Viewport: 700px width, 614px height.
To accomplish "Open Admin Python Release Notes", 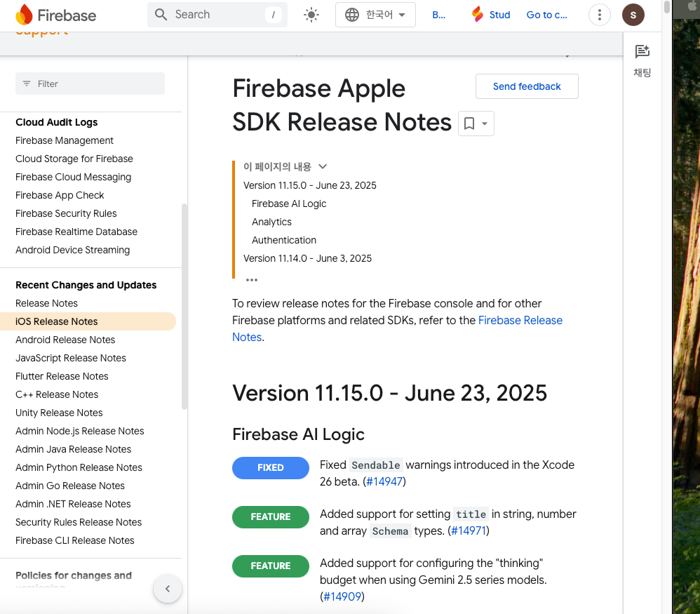I will pos(79,467).
